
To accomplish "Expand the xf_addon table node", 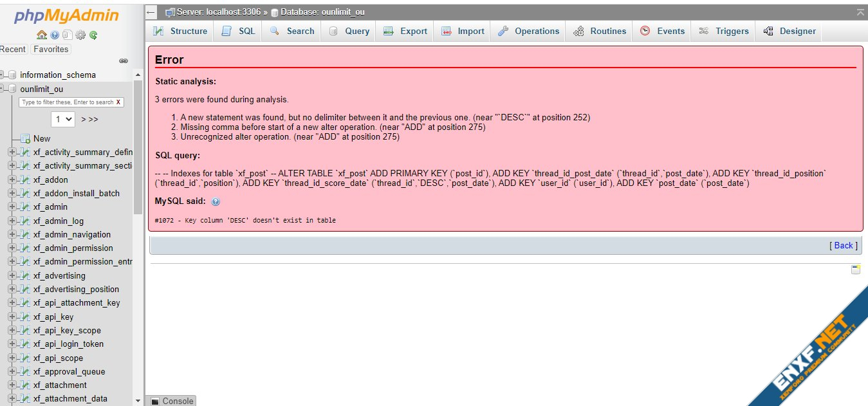I will (12, 180).
